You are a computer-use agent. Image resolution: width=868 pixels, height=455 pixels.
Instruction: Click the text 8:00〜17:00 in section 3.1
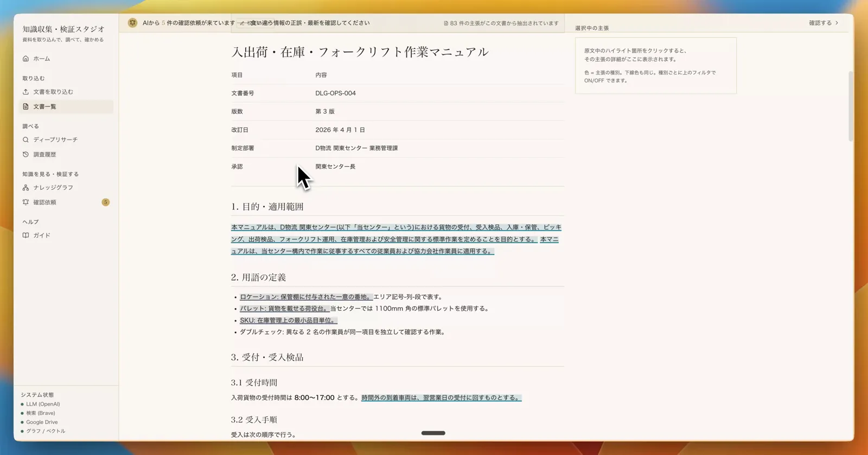(314, 397)
